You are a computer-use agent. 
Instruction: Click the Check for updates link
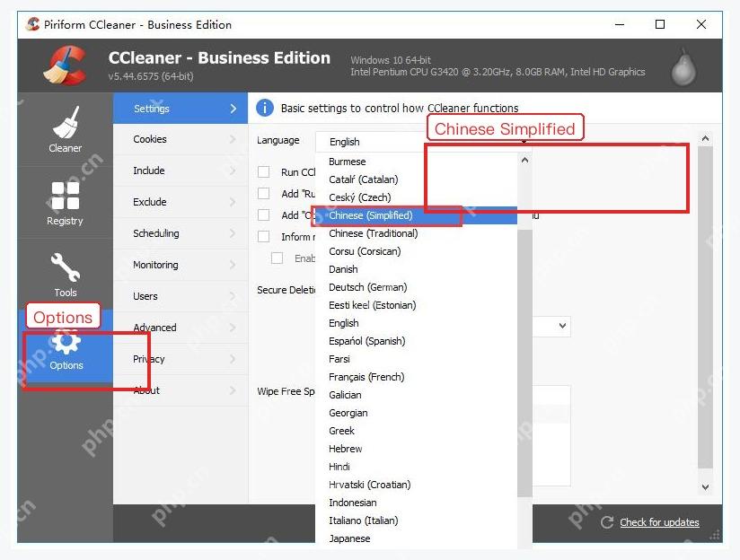659,522
